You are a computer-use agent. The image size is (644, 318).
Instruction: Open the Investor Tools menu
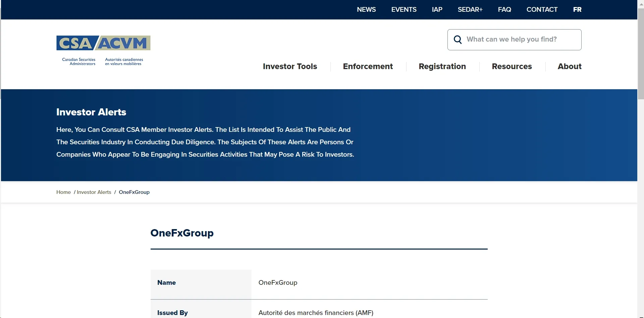coord(290,66)
